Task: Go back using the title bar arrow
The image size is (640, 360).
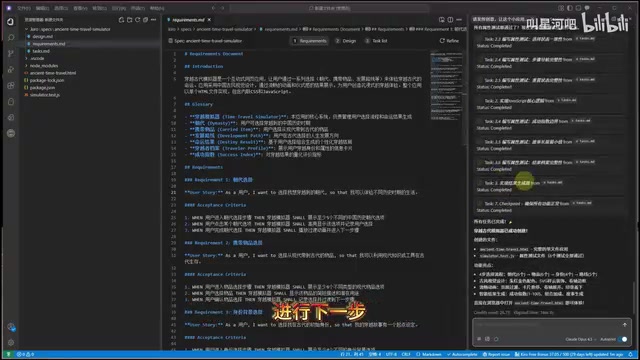Action: [x=213, y=8]
